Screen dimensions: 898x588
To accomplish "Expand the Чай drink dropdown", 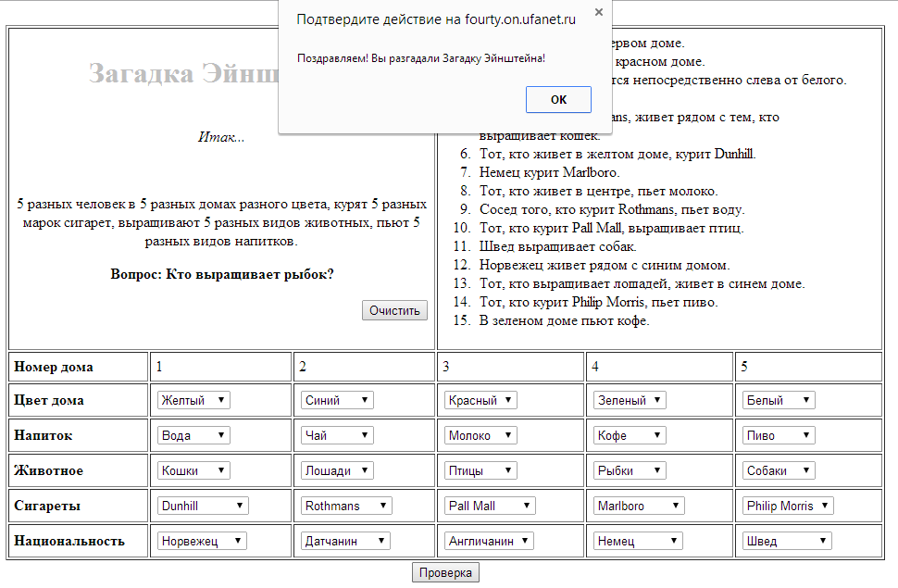I will point(337,435).
